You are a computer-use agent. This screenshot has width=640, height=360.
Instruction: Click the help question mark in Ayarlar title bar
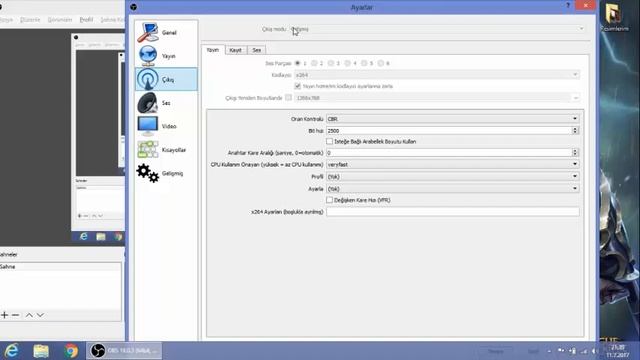pos(568,6)
